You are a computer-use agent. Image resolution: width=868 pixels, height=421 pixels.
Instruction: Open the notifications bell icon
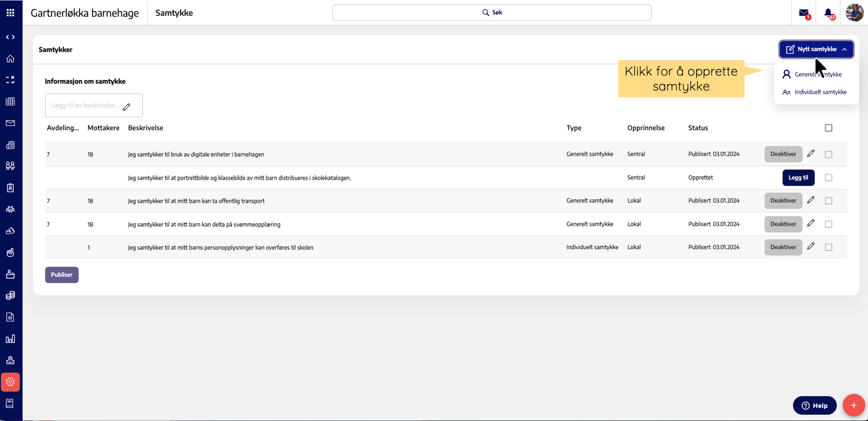(x=828, y=13)
